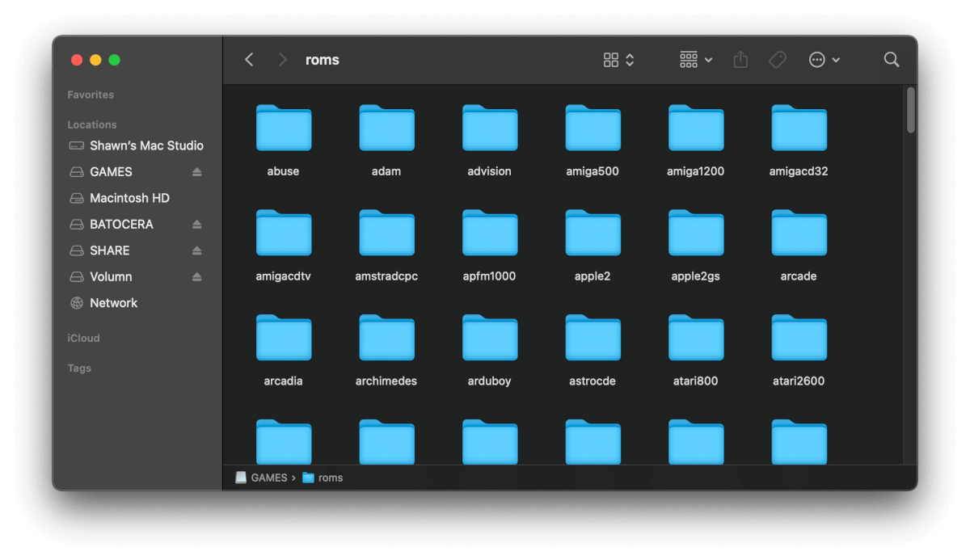Viewport: 970px width, 560px height.
Task: Click roms in the path bar
Action: point(330,478)
